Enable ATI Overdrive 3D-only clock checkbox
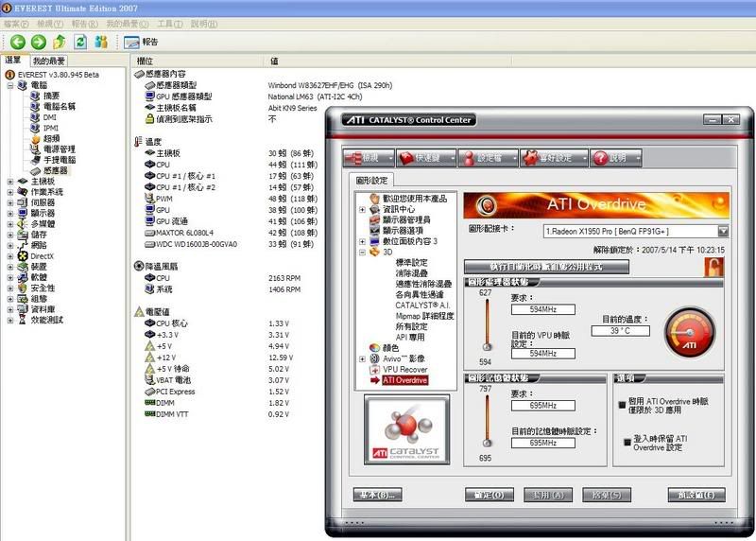756x541 pixels. (622, 404)
